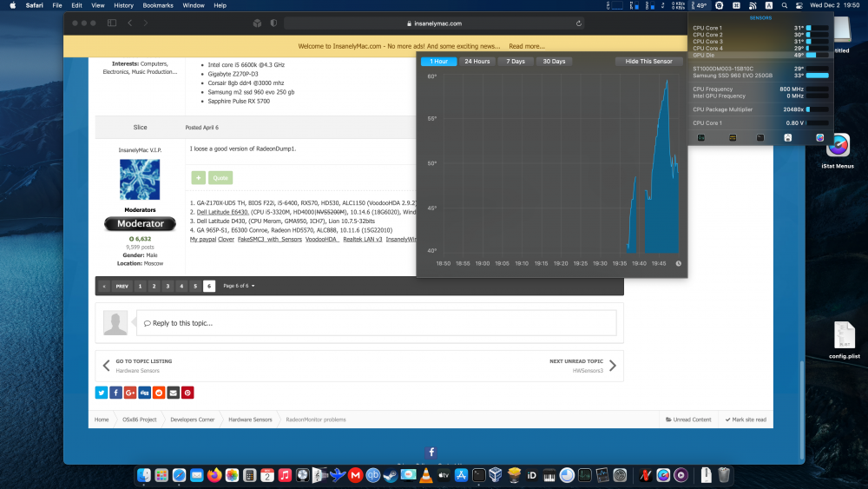Reload page with Safari refresh icon
This screenshot has height=489, width=868.
click(x=578, y=23)
